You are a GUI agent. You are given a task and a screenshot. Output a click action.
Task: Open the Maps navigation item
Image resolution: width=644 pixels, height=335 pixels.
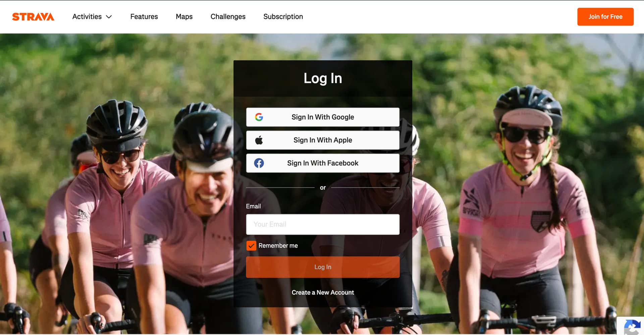(184, 17)
